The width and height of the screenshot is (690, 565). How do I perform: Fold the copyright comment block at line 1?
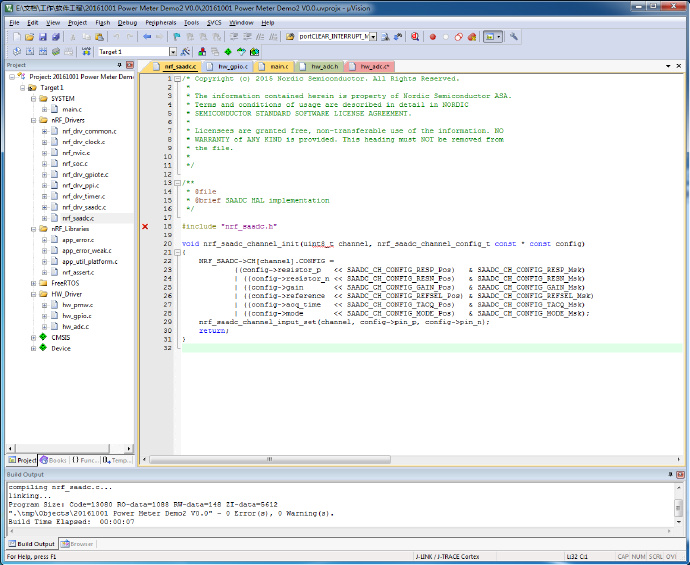click(177, 79)
